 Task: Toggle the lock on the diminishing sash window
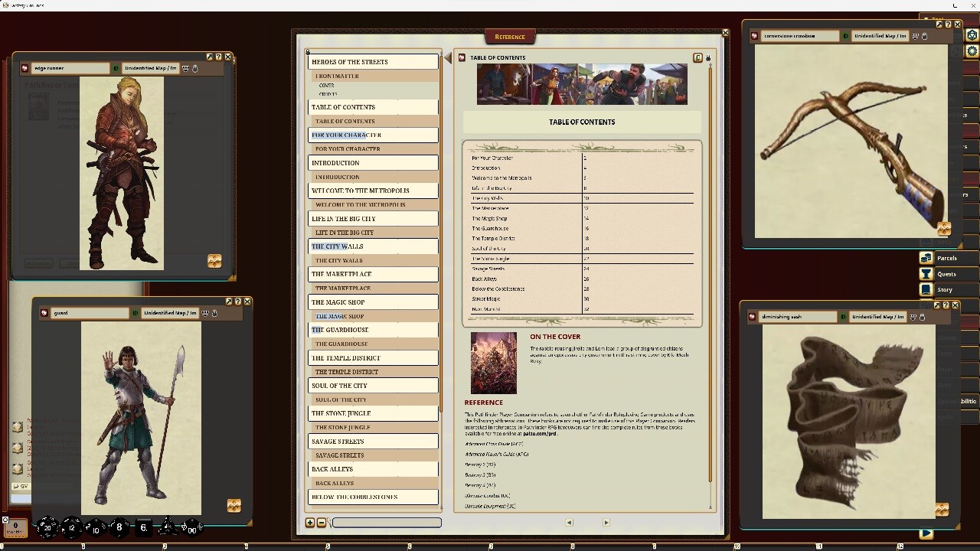click(x=922, y=317)
